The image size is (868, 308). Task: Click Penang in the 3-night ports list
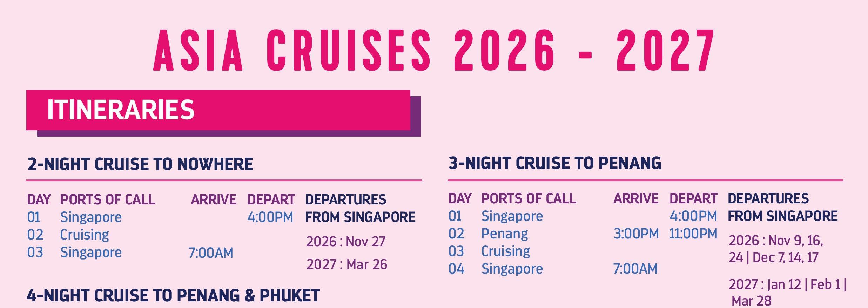(504, 234)
